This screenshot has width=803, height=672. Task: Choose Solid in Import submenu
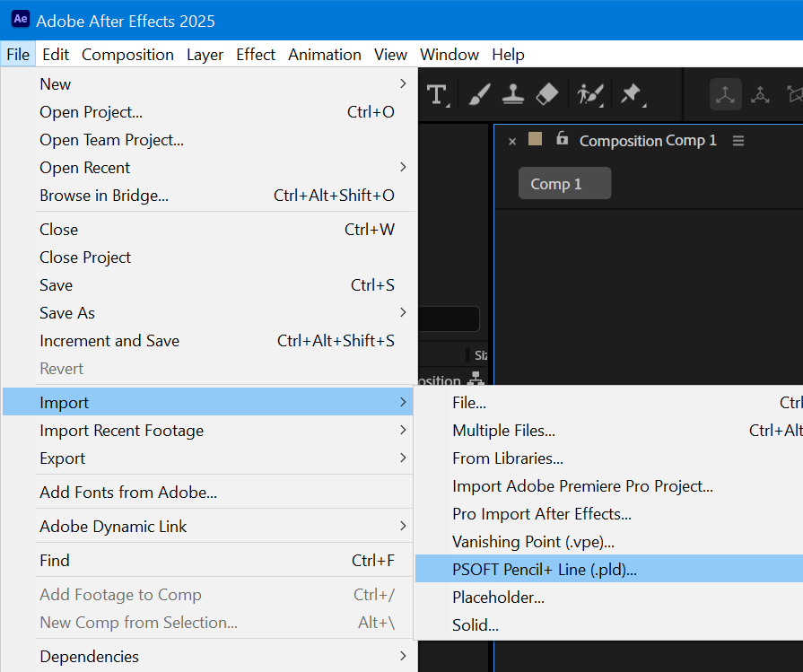click(609, 624)
